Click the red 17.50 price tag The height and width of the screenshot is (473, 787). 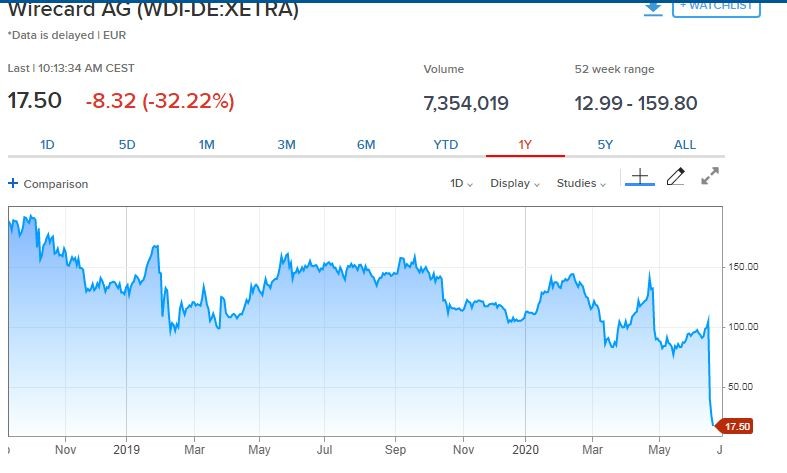(x=737, y=426)
